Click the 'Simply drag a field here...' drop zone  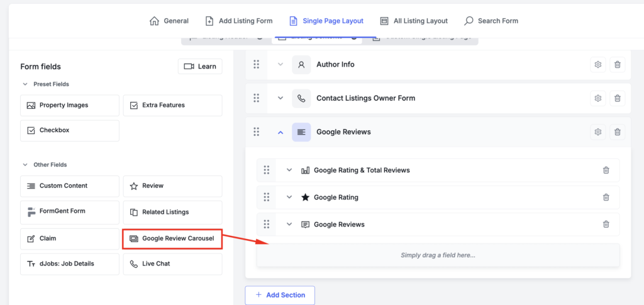438,255
